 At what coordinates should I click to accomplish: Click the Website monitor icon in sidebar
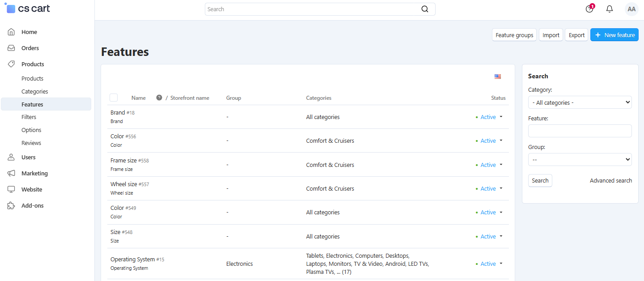[12, 189]
